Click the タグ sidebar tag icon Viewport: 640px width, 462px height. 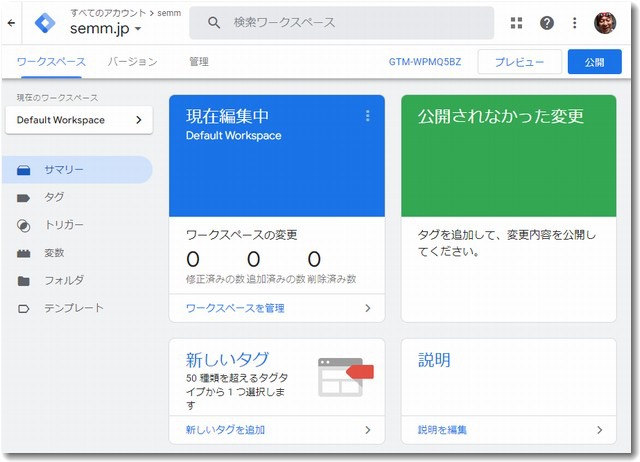click(x=24, y=198)
